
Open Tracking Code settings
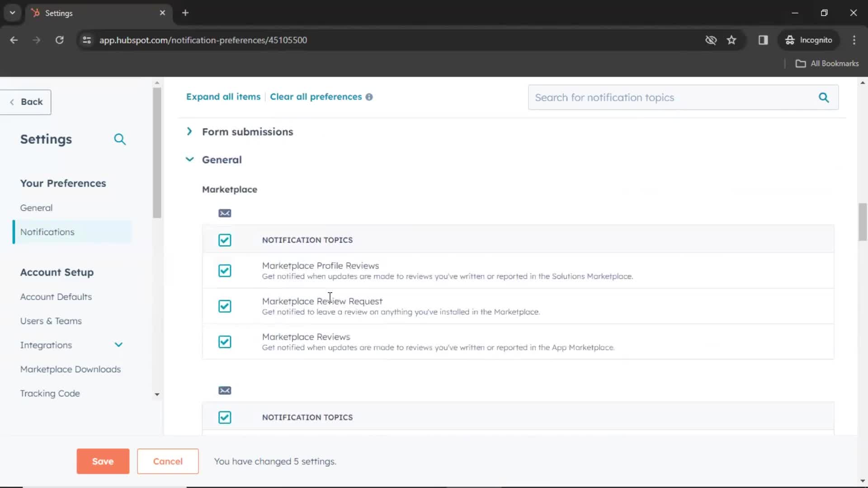[x=50, y=394]
